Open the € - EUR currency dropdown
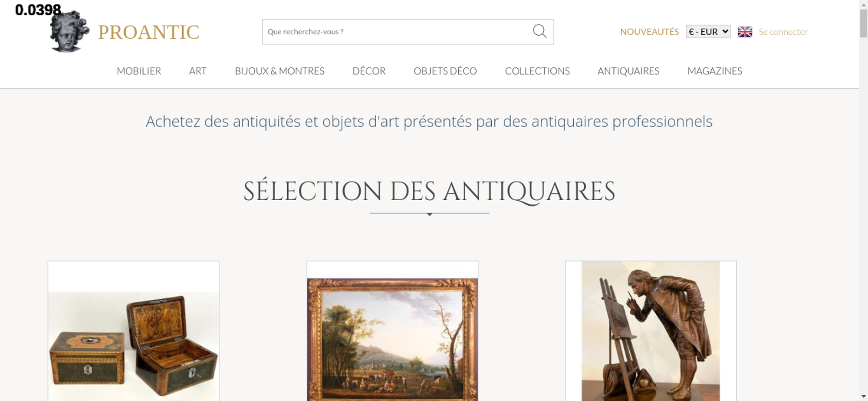The width and height of the screenshot is (868, 401). (x=708, y=32)
